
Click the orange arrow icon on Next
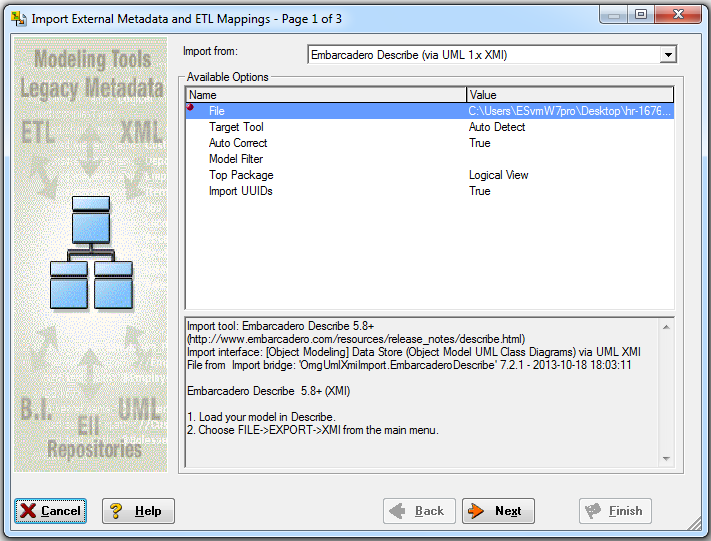coord(476,511)
